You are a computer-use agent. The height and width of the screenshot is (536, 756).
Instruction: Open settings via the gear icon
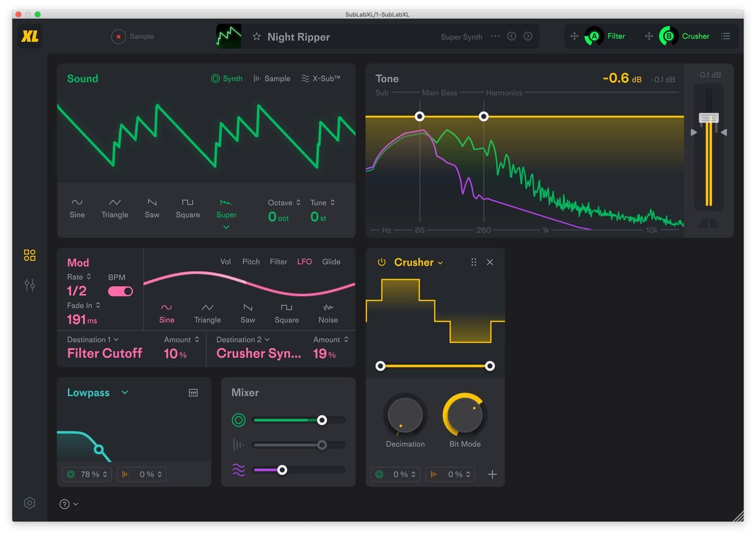[x=29, y=502]
